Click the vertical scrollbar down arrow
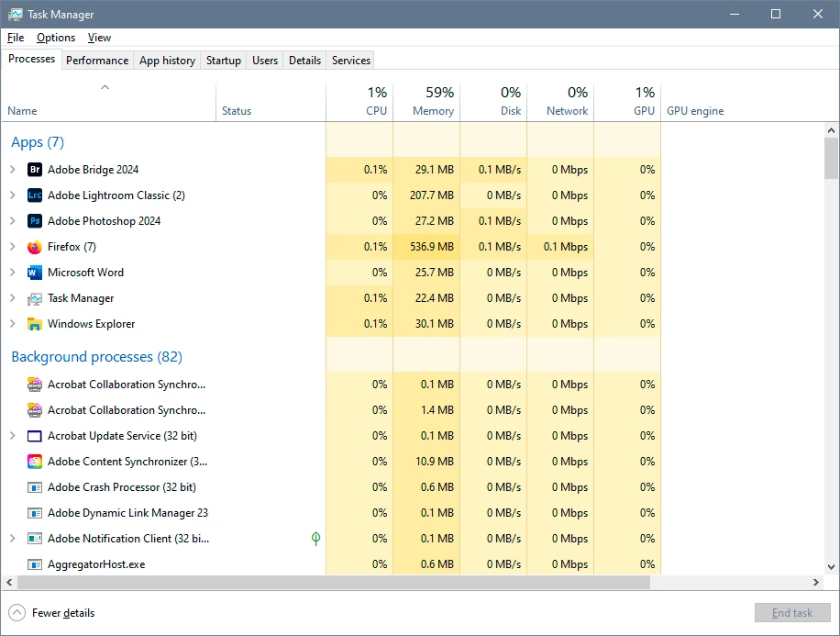This screenshot has height=636, width=840. [831, 567]
